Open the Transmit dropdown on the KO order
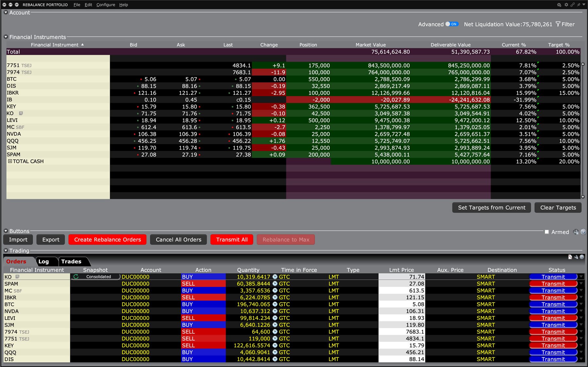The height and width of the screenshot is (367, 588). click(580, 276)
